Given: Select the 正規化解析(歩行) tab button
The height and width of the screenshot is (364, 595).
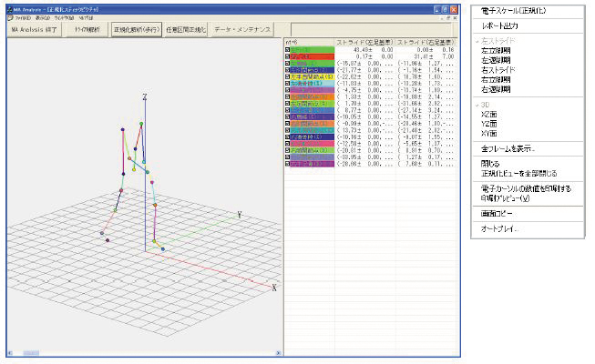Looking at the screenshot, I should (136, 29).
